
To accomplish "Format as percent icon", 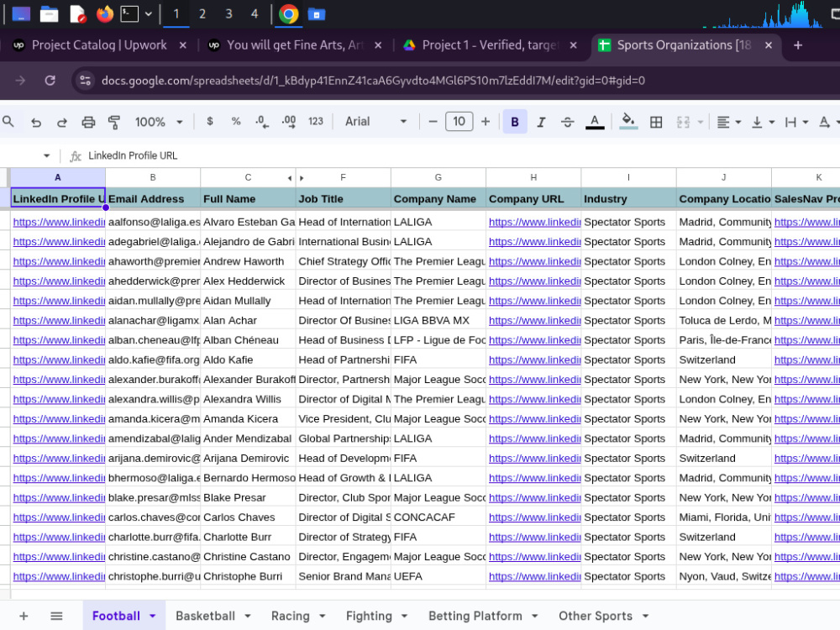I will pyautogui.click(x=236, y=122).
